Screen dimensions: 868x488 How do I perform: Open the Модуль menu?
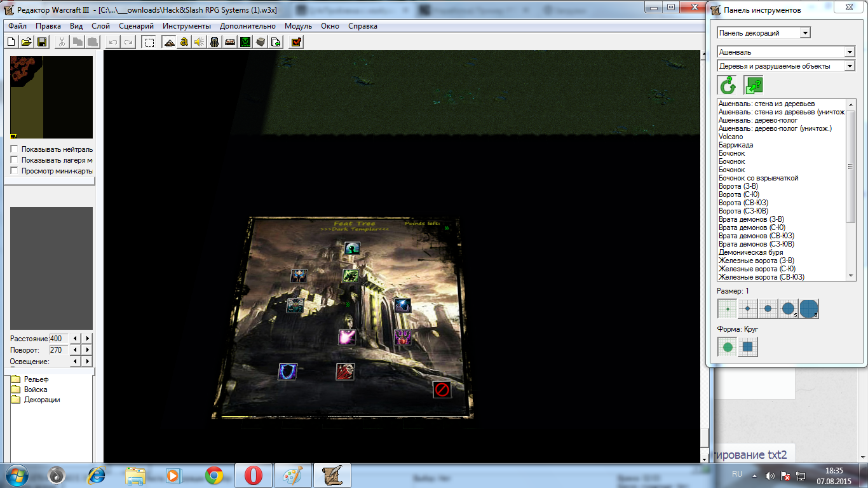coord(298,26)
